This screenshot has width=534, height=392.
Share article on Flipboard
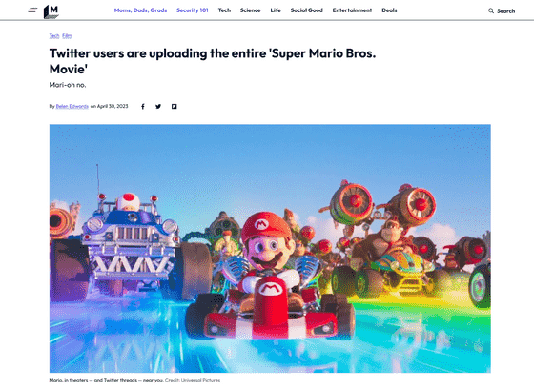[x=174, y=107]
